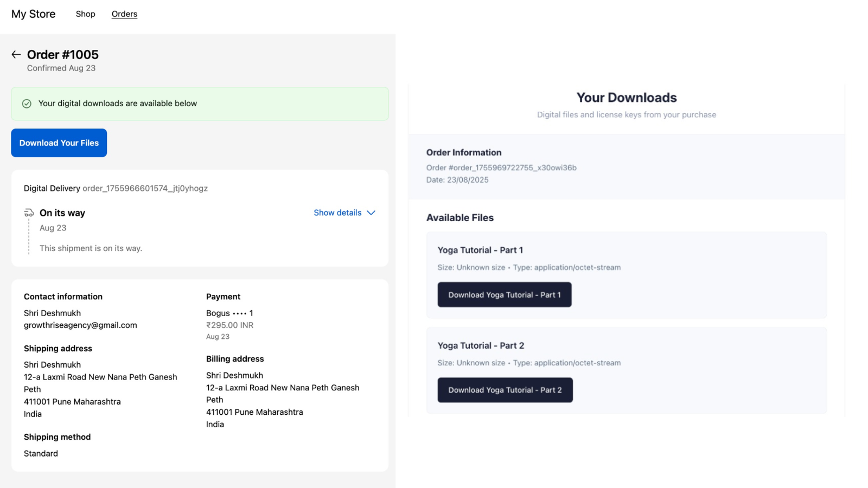The image size is (868, 488).
Task: Click the Yoga Tutorial - Part 1 title
Action: pos(480,250)
